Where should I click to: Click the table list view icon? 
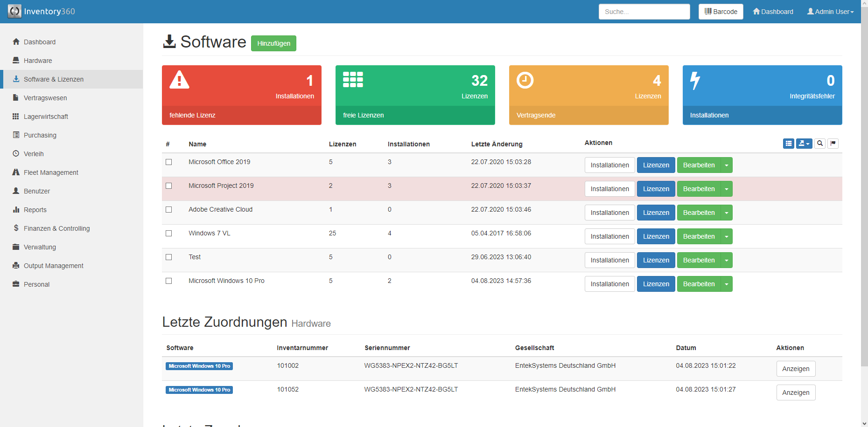coord(788,144)
